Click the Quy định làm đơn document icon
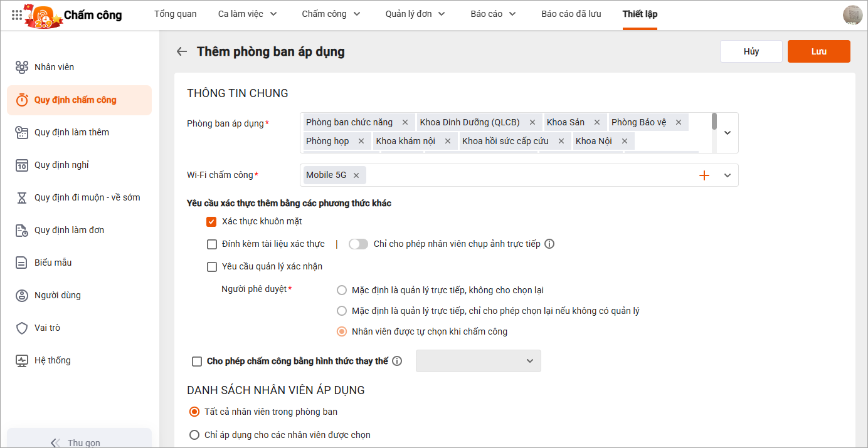Viewport: 868px width, 448px height. click(x=22, y=230)
